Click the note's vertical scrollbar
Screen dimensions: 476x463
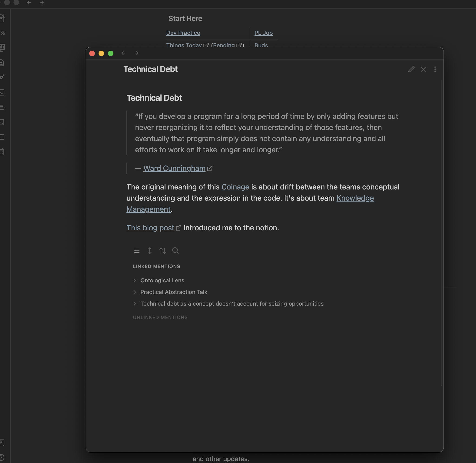441,233
